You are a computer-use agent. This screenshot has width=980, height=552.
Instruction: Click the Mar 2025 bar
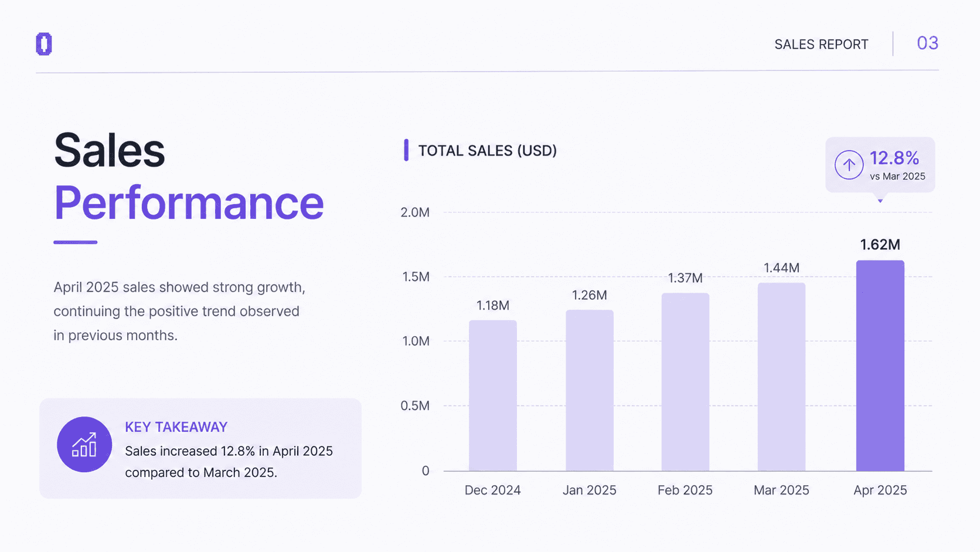[x=781, y=377]
